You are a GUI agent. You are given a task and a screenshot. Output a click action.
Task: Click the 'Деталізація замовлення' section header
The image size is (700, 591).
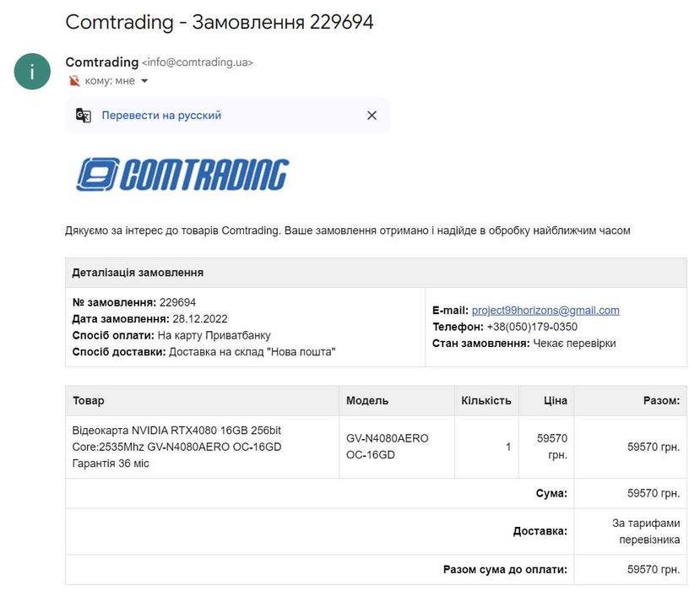[138, 273]
